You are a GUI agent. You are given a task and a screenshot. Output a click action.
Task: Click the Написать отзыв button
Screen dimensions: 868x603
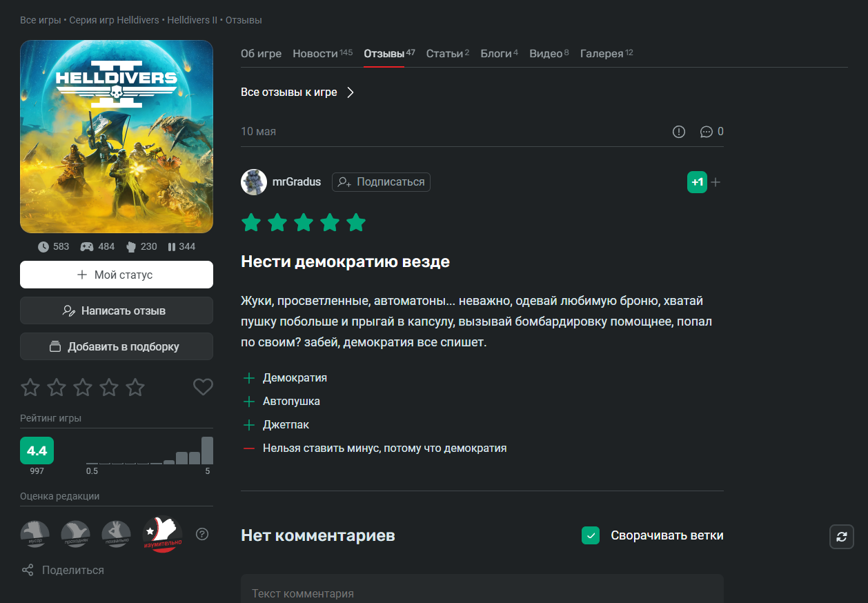click(117, 310)
